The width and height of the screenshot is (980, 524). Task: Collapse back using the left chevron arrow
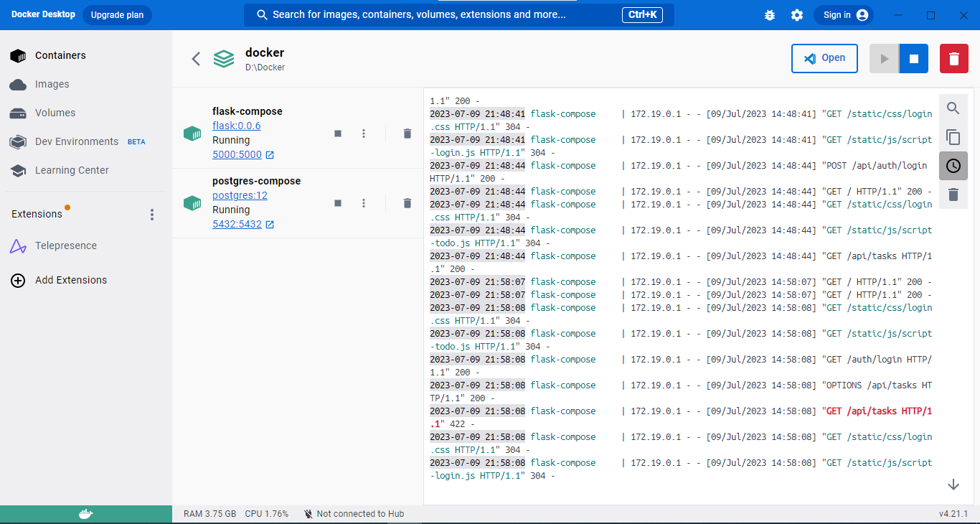pos(196,58)
